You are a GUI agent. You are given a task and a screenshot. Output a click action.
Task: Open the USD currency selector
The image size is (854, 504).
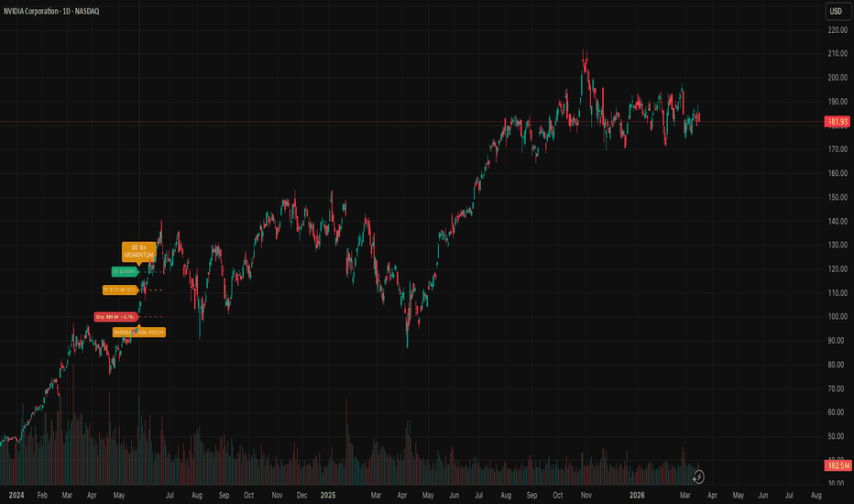coord(836,11)
